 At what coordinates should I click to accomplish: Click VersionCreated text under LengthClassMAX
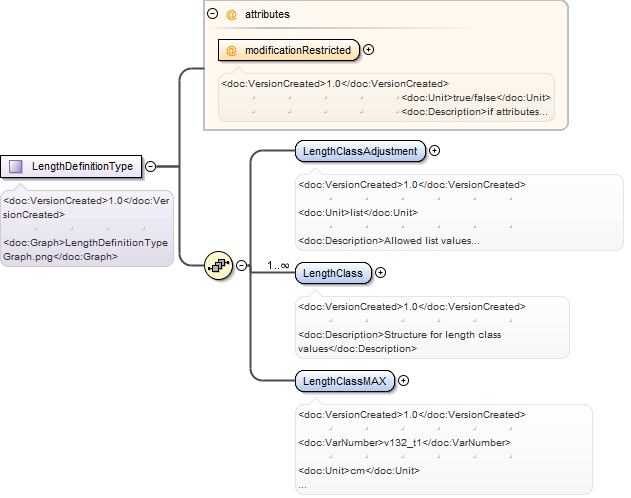pyautogui.click(x=412, y=415)
